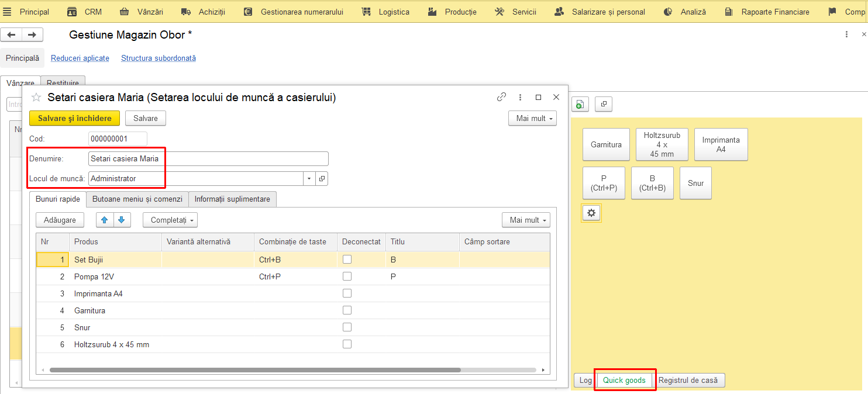This screenshot has width=868, height=394.
Task: Click Salvare și închidere button
Action: pyautogui.click(x=75, y=118)
